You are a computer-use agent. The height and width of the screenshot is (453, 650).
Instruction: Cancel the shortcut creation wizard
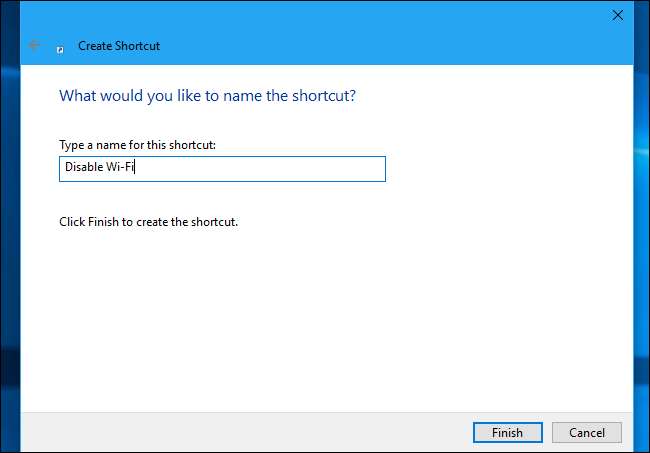click(587, 432)
